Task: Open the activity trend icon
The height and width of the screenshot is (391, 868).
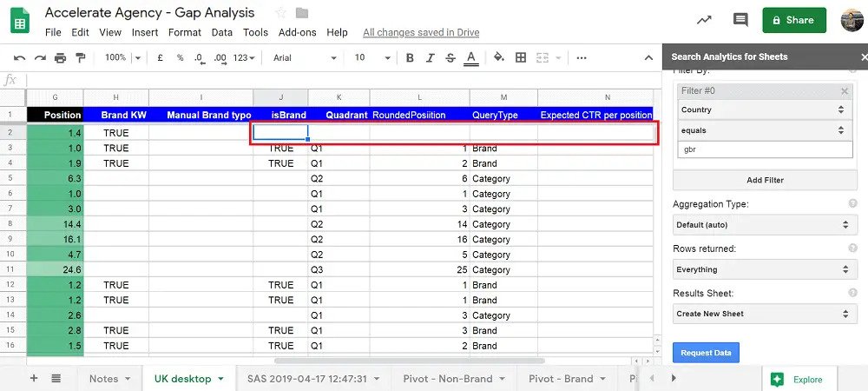Action: pos(704,20)
